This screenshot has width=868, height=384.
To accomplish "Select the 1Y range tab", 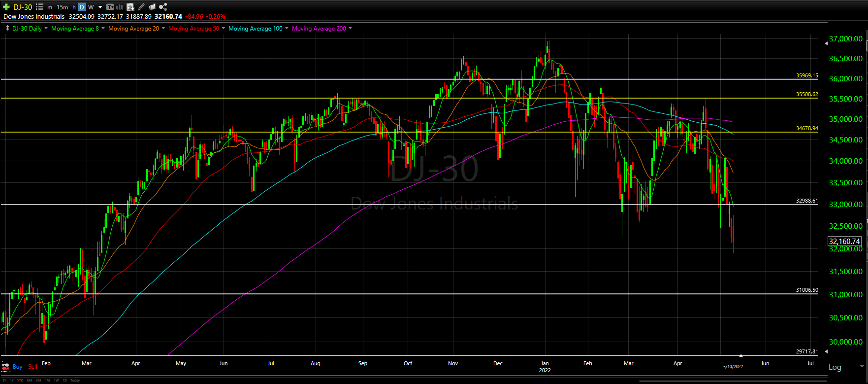I will coord(12,380).
